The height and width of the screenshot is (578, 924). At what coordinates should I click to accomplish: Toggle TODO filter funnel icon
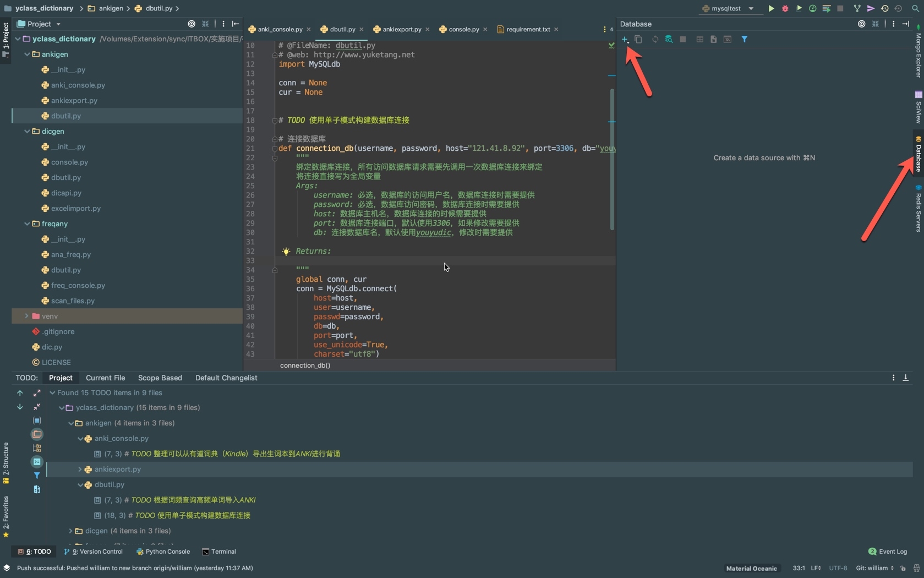(x=37, y=475)
